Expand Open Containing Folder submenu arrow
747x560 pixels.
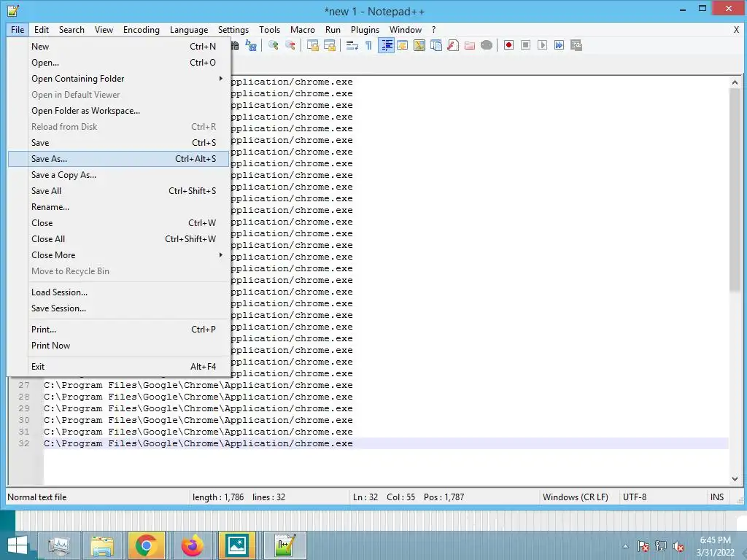(220, 79)
